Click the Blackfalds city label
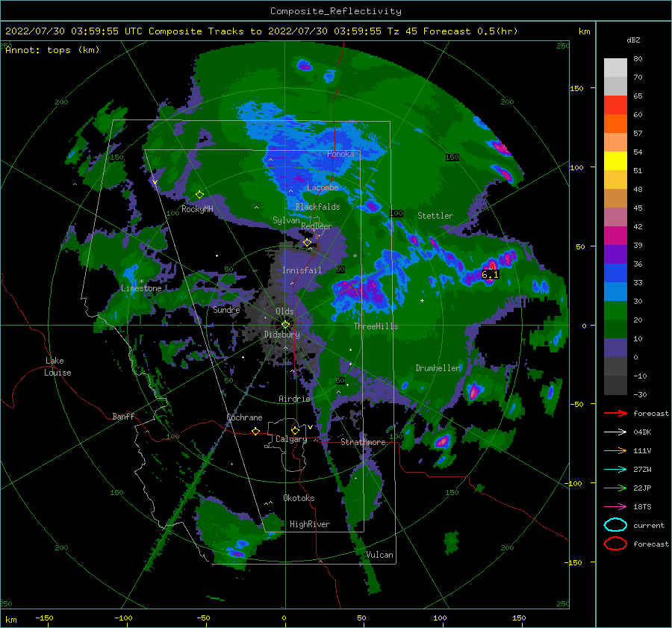The image size is (672, 628). [x=317, y=207]
